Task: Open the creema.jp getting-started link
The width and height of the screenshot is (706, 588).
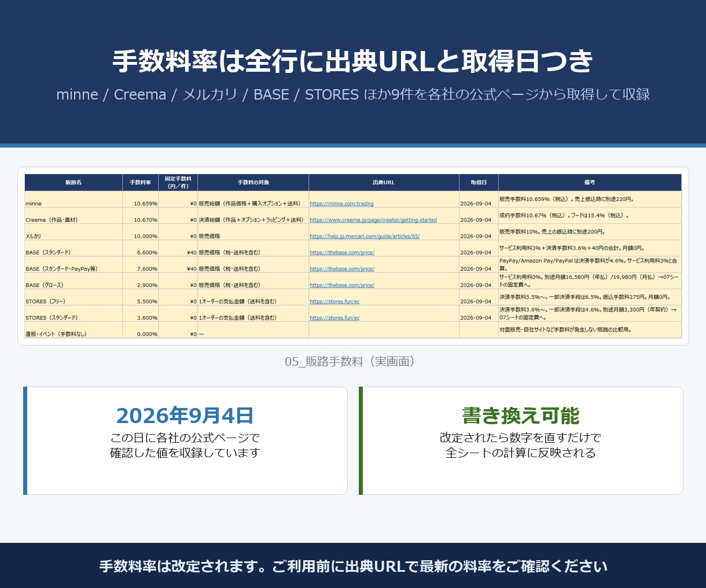Action: point(373,220)
